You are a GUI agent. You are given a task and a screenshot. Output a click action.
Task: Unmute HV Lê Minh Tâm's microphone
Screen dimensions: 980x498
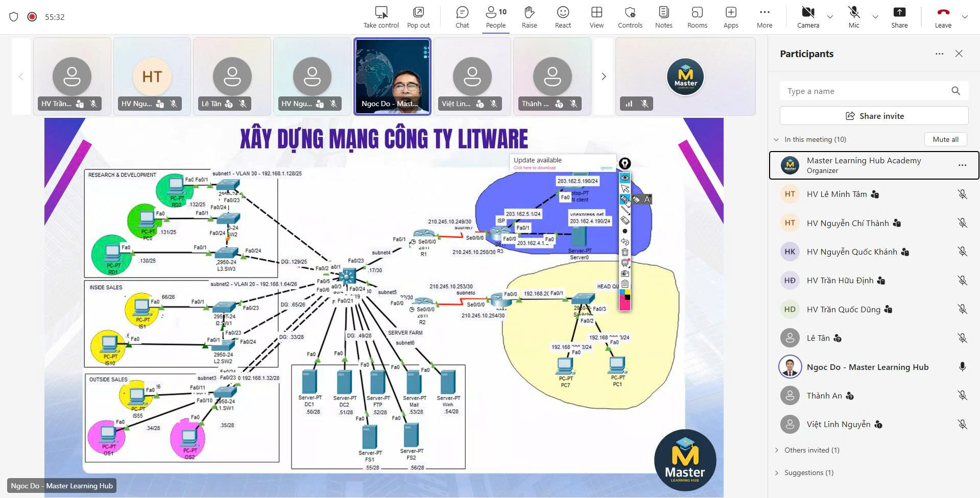pyautogui.click(x=962, y=194)
